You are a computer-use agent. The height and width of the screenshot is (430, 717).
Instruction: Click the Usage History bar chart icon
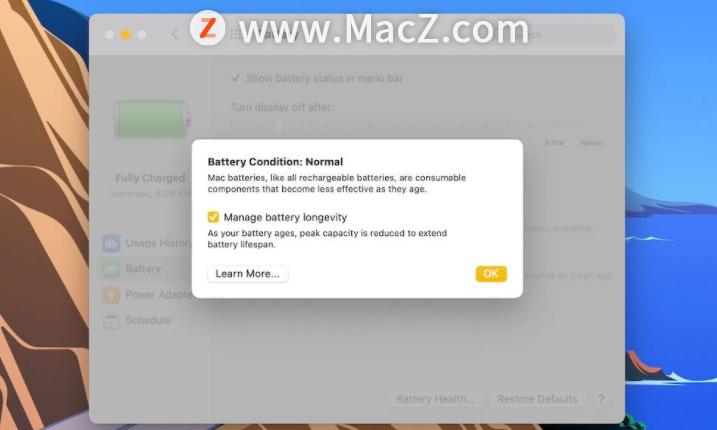[x=111, y=243]
